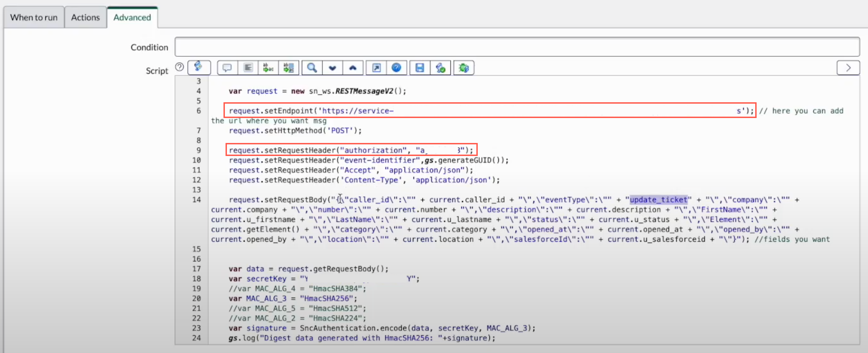Screen dimensions: 868x353
Task: Collapse to previous match with up chevron
Action: pyautogui.click(x=353, y=68)
